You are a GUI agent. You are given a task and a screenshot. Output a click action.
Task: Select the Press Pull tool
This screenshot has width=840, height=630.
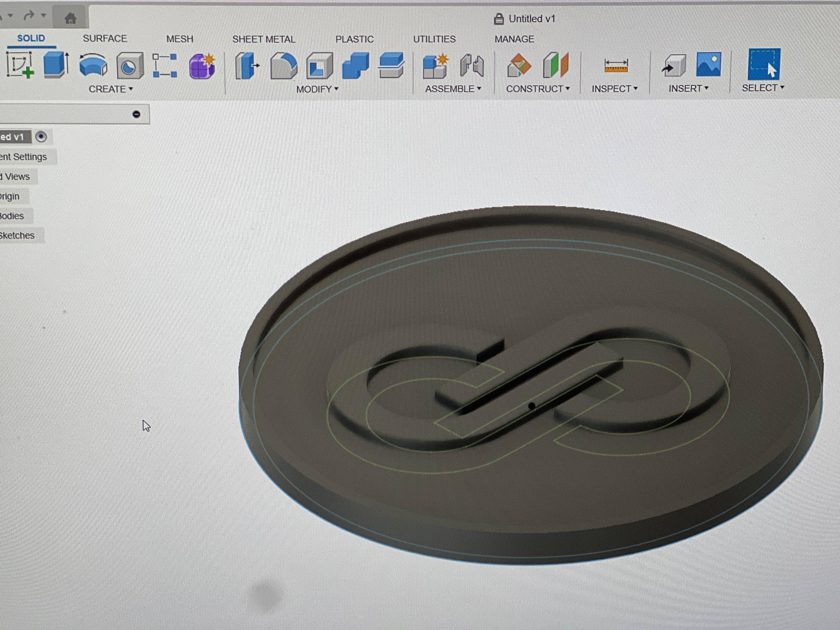coord(246,66)
